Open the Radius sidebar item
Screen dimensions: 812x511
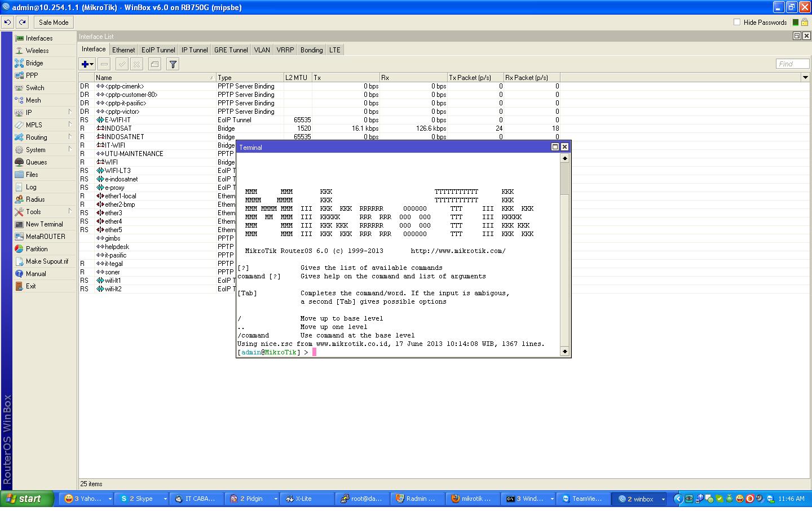pyautogui.click(x=45, y=199)
